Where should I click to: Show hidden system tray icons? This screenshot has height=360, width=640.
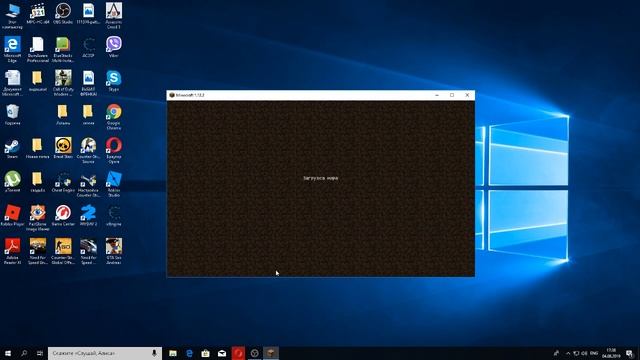568,353
